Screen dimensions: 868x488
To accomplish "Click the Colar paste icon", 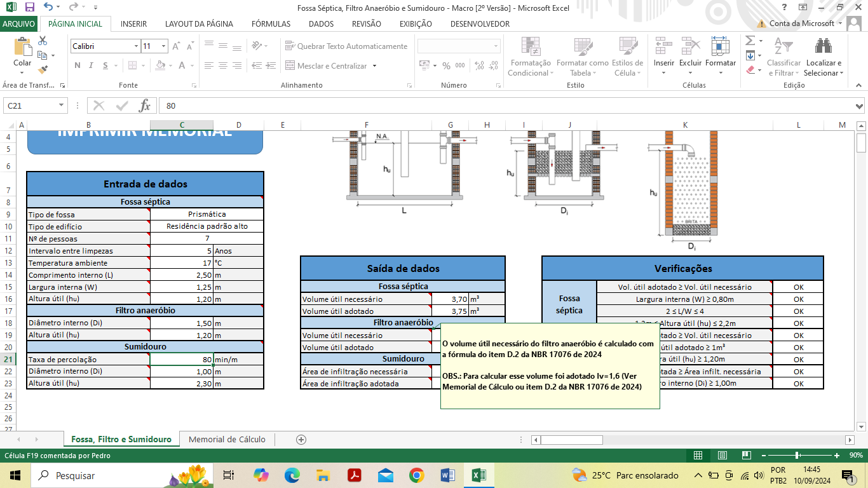I will (22, 48).
